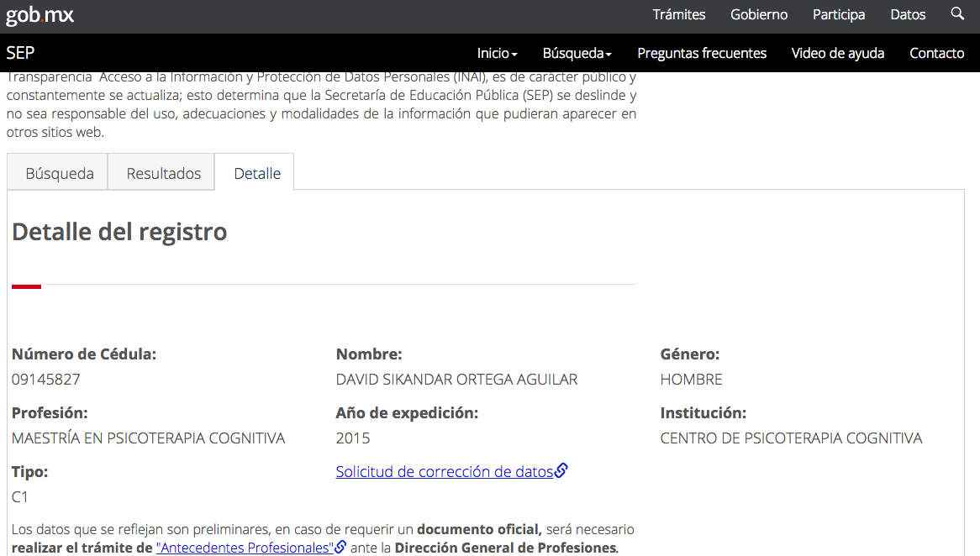Go to the Gobierno section
980x556 pixels.
pos(759,14)
